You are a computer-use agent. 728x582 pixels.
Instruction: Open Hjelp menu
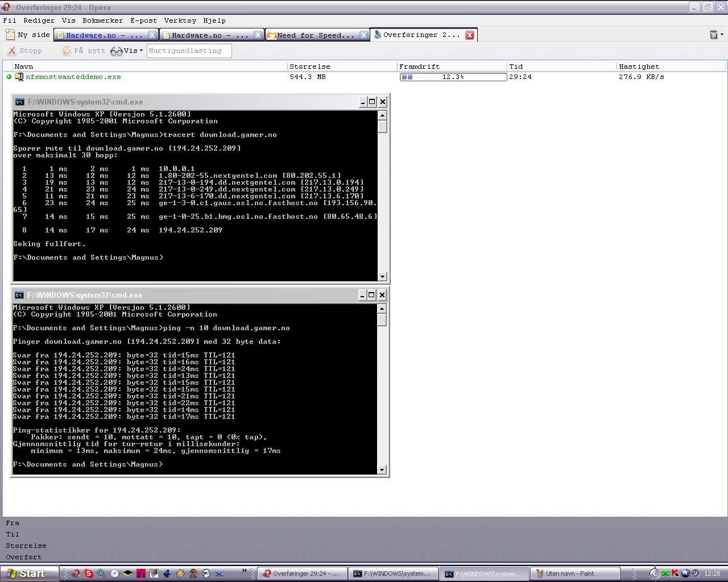(214, 20)
